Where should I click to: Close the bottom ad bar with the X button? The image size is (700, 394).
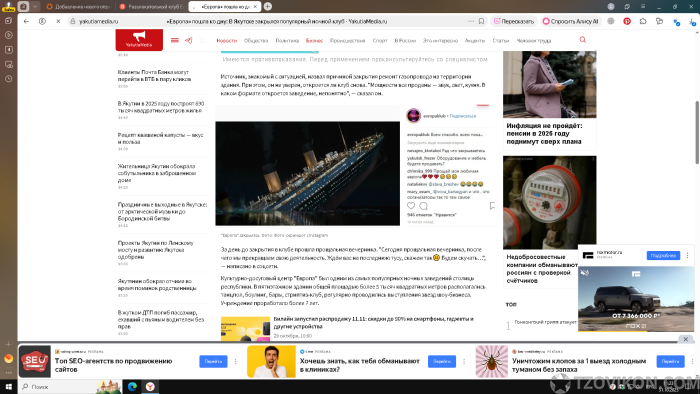(686, 339)
